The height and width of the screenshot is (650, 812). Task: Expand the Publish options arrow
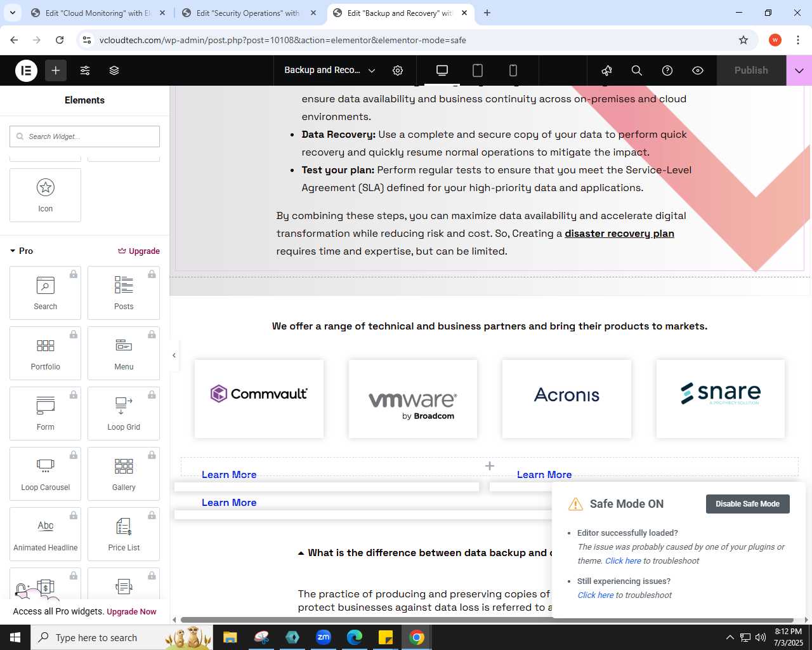coord(799,70)
